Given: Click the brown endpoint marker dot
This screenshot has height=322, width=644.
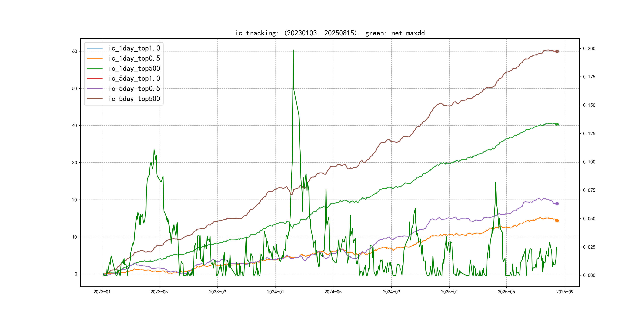Looking at the screenshot, I should click(557, 51).
